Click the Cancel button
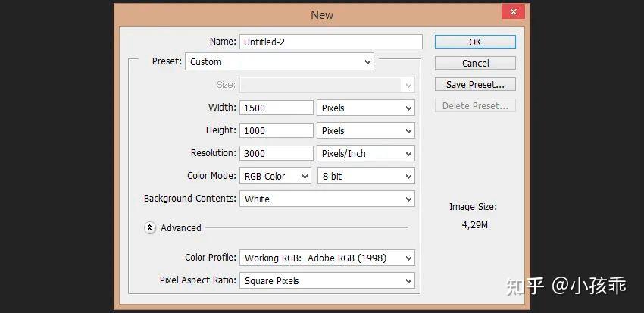644x313 pixels. [x=475, y=63]
